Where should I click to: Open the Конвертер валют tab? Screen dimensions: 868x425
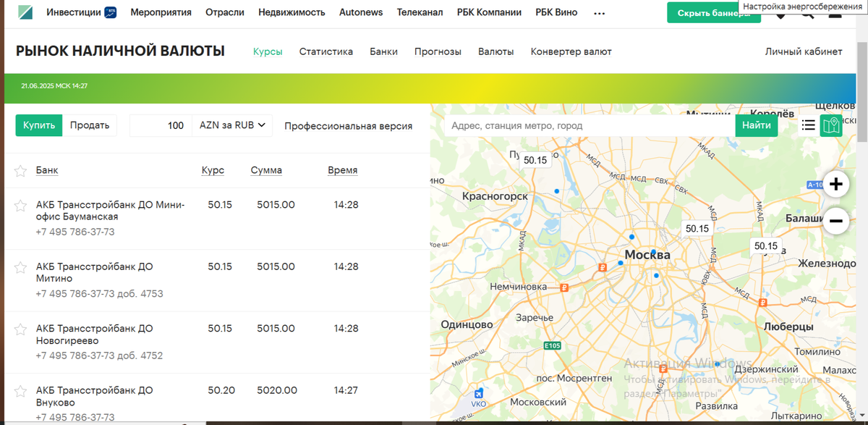click(571, 51)
